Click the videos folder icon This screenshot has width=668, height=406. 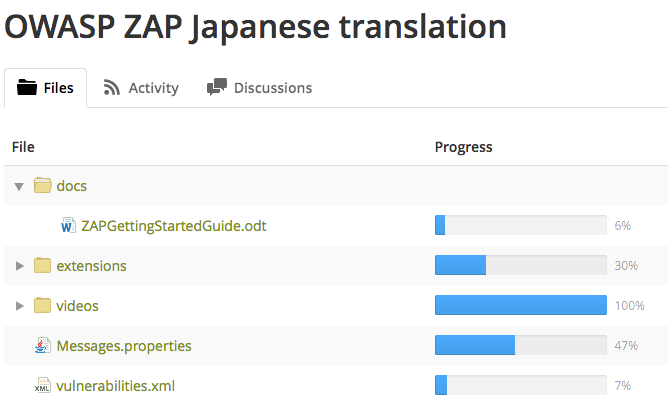point(42,305)
